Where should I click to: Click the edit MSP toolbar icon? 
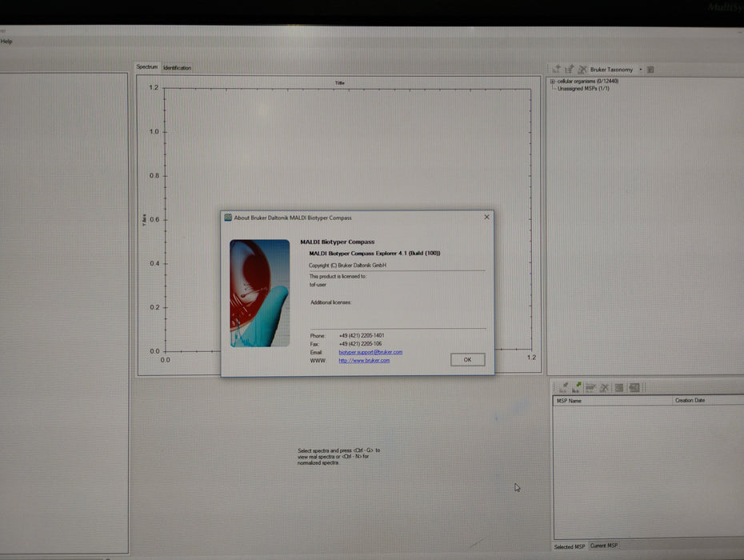(590, 387)
